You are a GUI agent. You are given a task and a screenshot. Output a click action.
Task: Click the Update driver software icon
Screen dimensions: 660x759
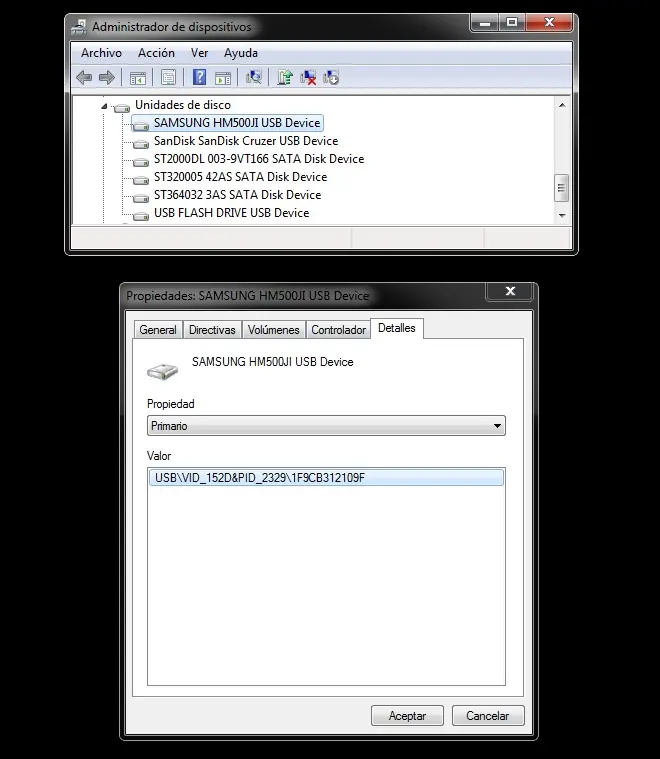pyautogui.click(x=285, y=77)
